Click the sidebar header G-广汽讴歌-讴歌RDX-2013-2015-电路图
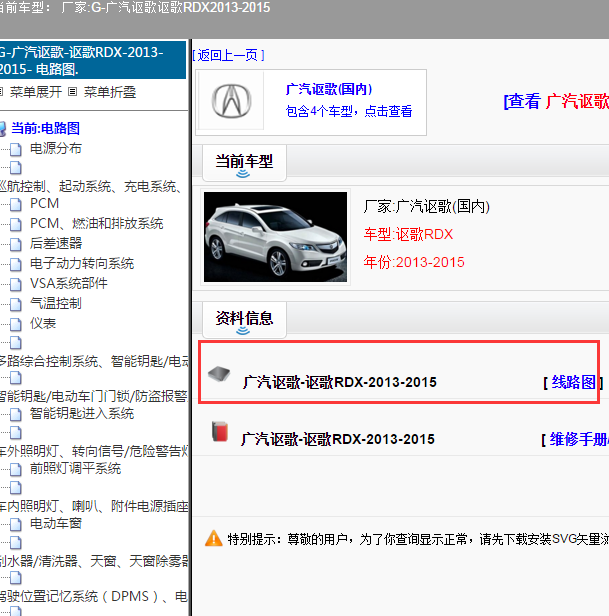Image resolution: width=609 pixels, height=616 pixels. [93, 60]
